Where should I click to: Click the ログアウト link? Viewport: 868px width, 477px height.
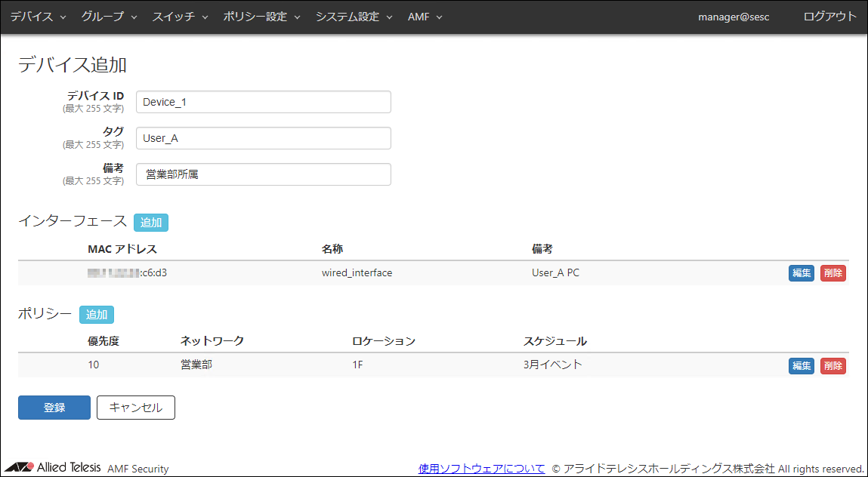(x=830, y=17)
